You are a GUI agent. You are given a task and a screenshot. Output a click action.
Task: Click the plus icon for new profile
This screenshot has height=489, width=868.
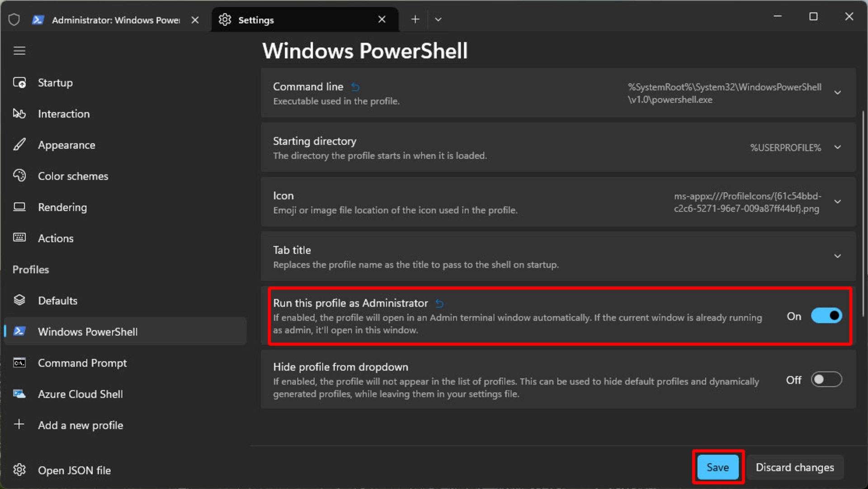click(x=19, y=424)
